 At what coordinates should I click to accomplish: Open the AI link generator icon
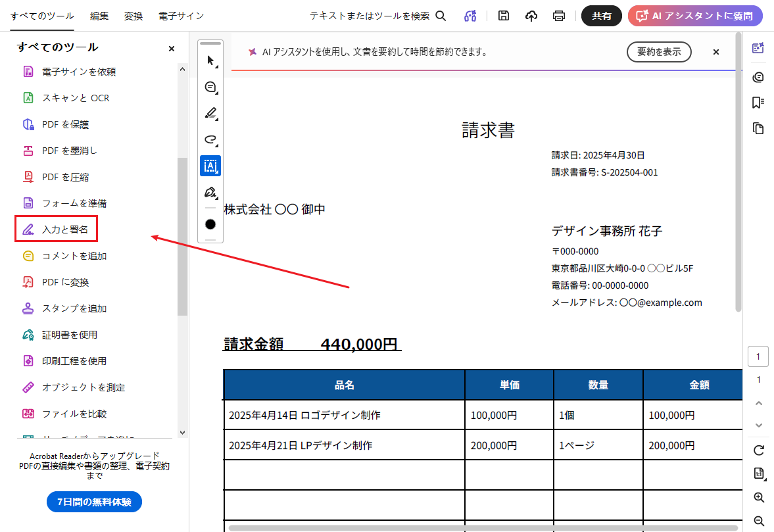[x=470, y=16]
